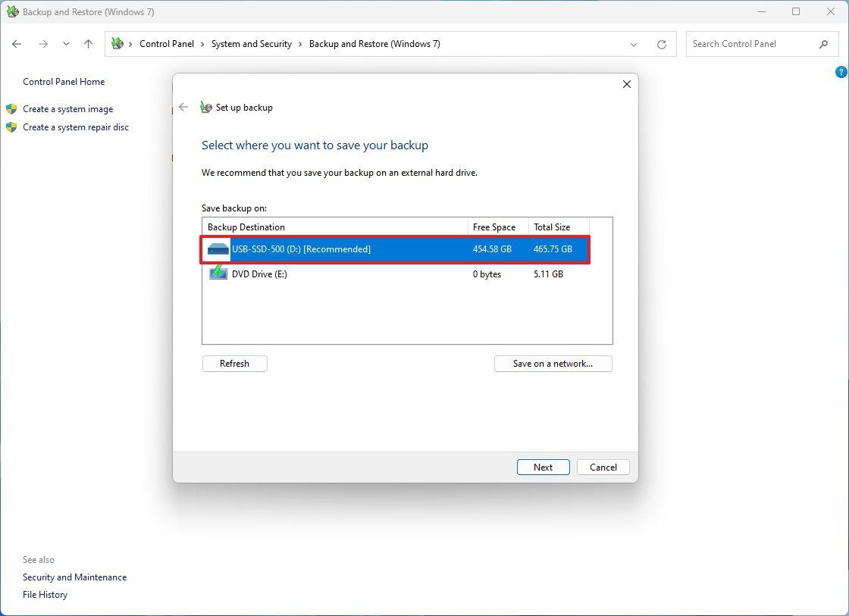Sort by the Free Space column header
849x616 pixels.
pyautogui.click(x=493, y=227)
